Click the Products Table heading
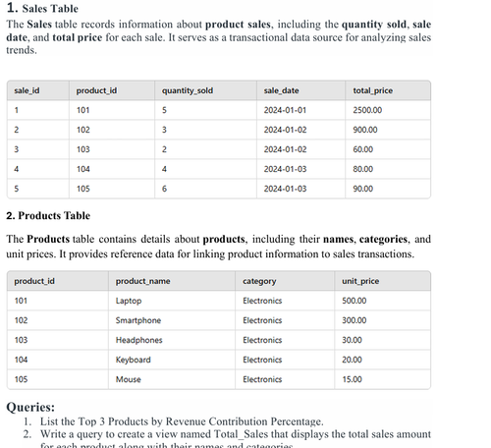491x448 pixels. (48, 216)
